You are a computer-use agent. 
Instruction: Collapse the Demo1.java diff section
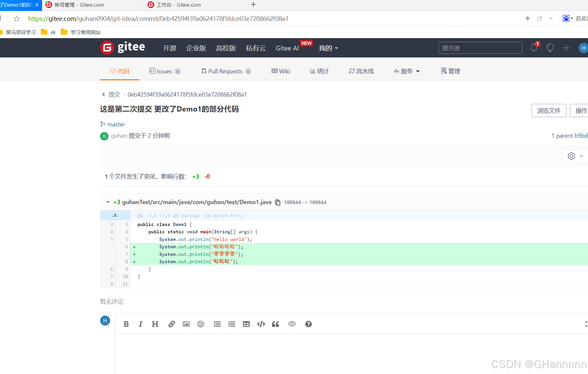coord(108,202)
